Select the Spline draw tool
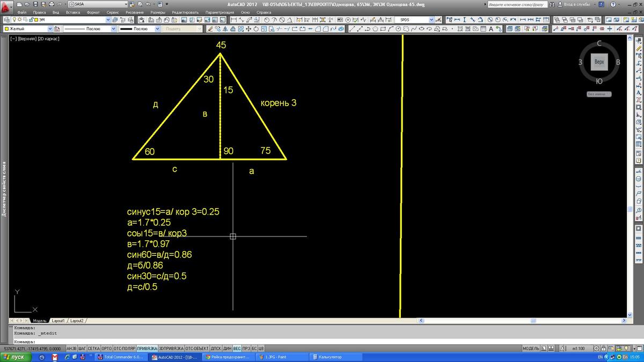This screenshot has height=362, width=644. click(x=413, y=28)
